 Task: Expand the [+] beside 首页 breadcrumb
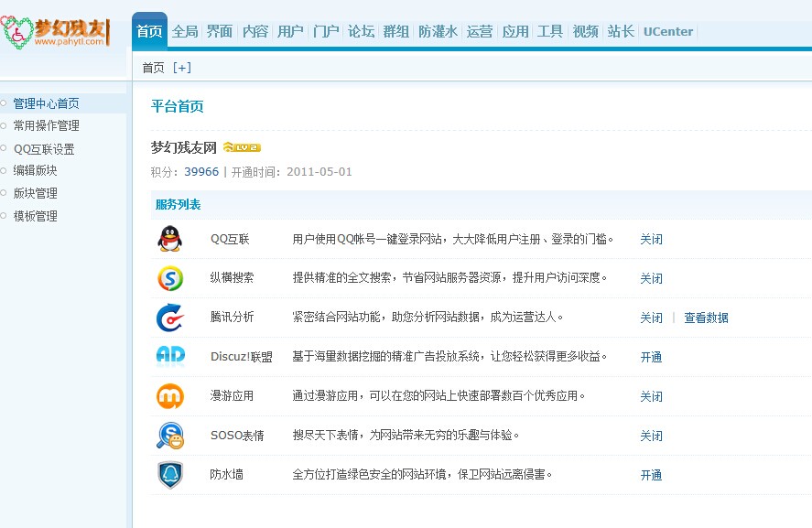(182, 68)
